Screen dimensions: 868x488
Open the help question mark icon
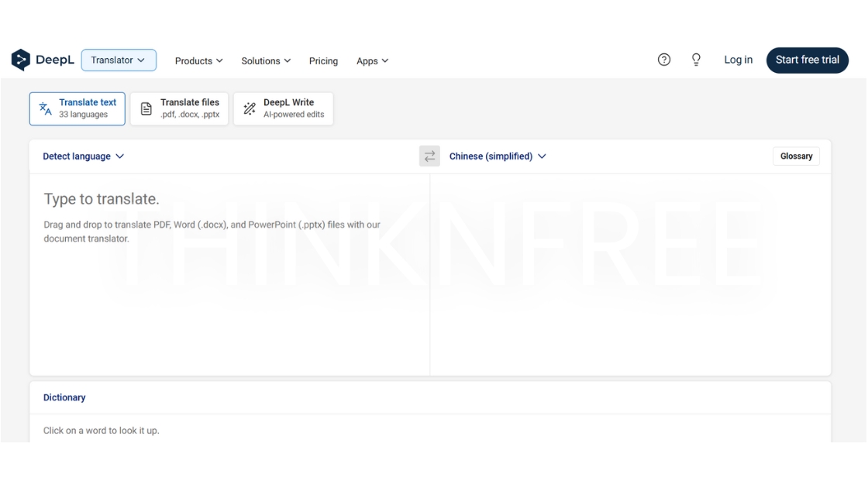pos(663,60)
